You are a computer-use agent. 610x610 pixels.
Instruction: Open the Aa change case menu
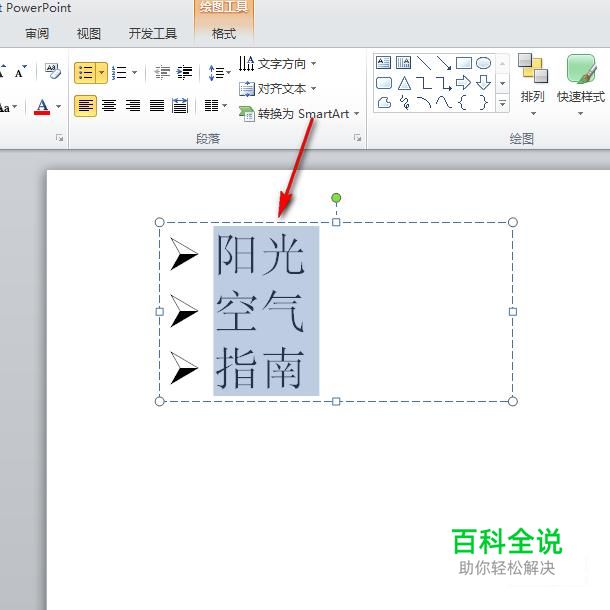[x=8, y=107]
